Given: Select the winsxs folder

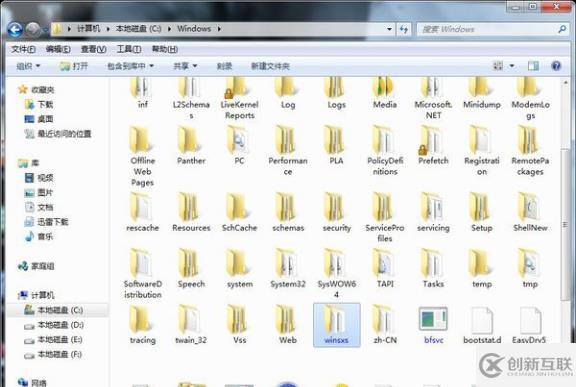Looking at the screenshot, I should [336, 325].
